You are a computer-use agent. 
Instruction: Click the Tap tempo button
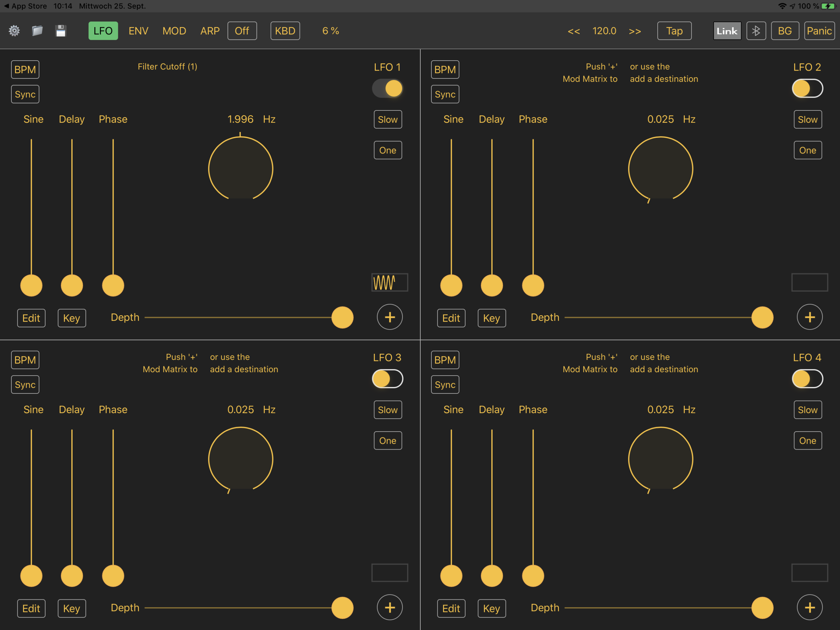[x=675, y=30]
